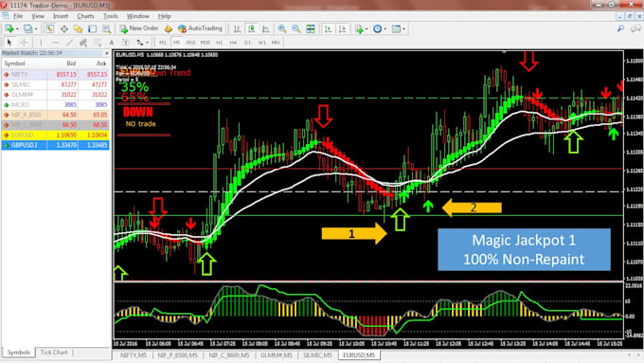Open the File menu
The width and height of the screenshot is (644, 363).
tap(18, 16)
